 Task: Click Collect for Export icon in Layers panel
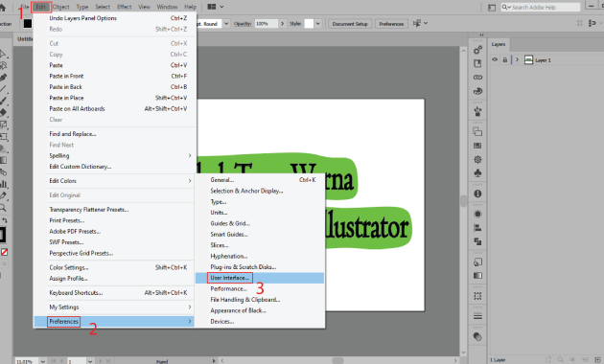[548, 360]
